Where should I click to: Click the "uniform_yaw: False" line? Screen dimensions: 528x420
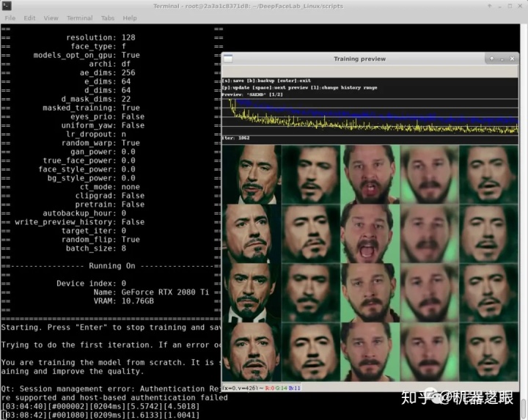103,125
